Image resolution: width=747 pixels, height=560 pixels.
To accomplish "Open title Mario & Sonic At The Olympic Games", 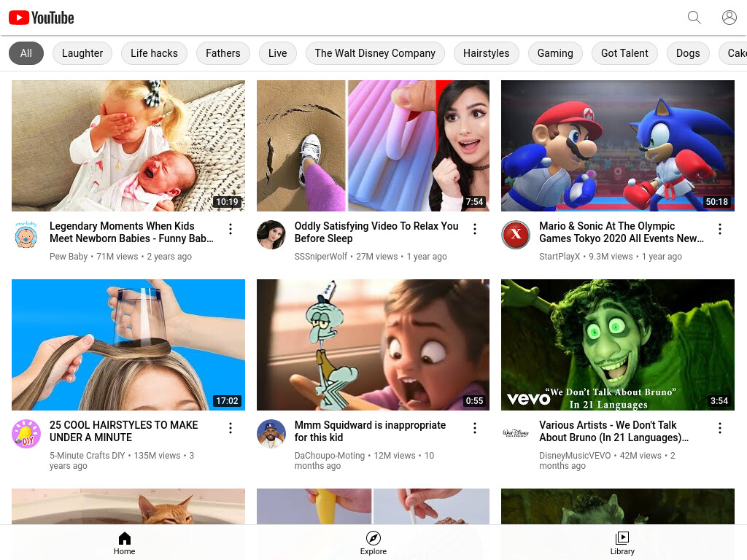I will pos(622,232).
